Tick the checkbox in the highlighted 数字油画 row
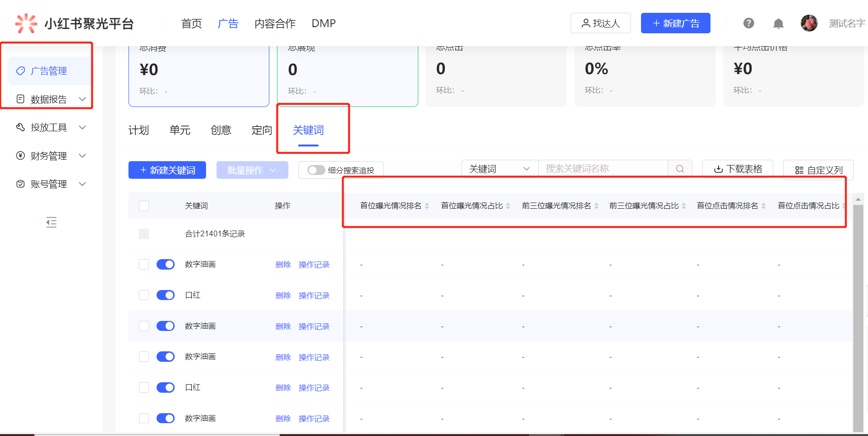This screenshot has width=868, height=436. tap(144, 326)
